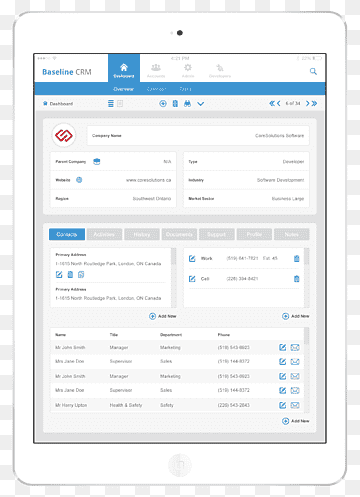This screenshot has width=360, height=497.
Task: Select the Contacts tab
Action: [67, 234]
